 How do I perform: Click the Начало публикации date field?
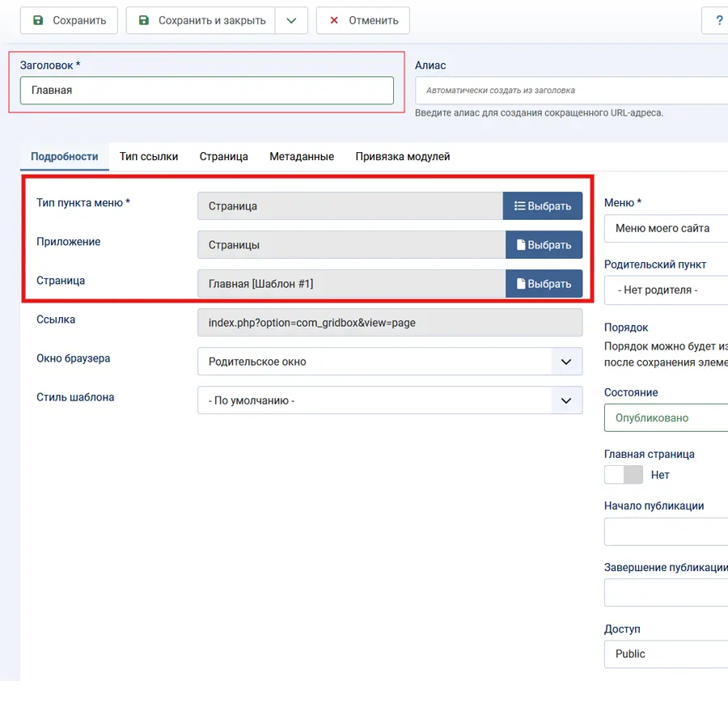666,531
